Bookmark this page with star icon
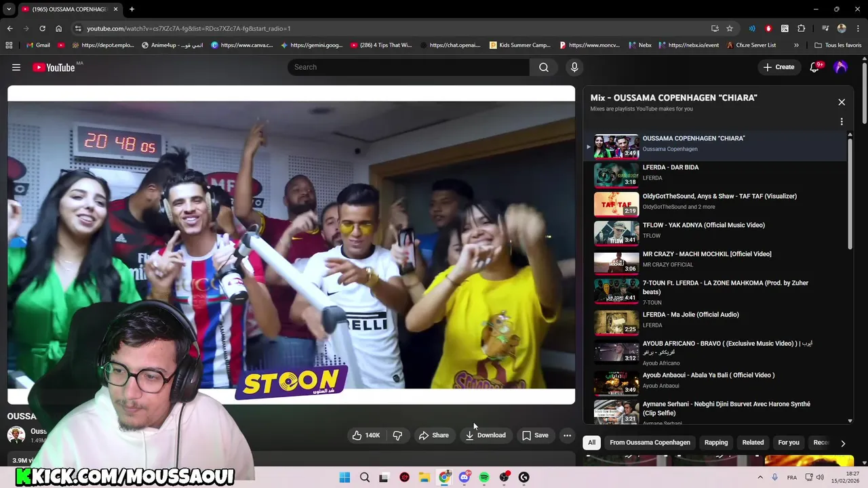Screen dimensions: 868x488 pyautogui.click(x=730, y=28)
